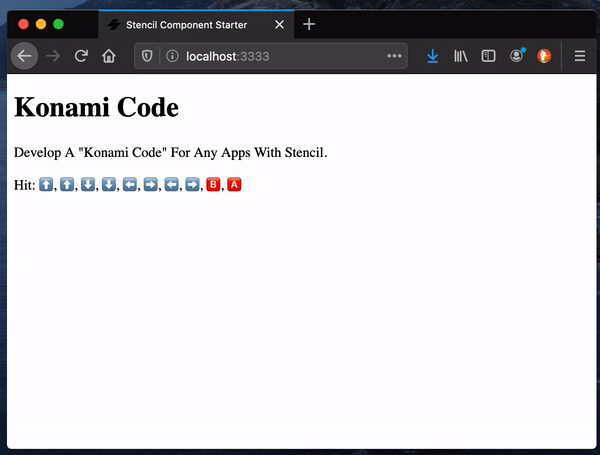
Task: Click the first up arrow emoji
Action: click(46, 184)
